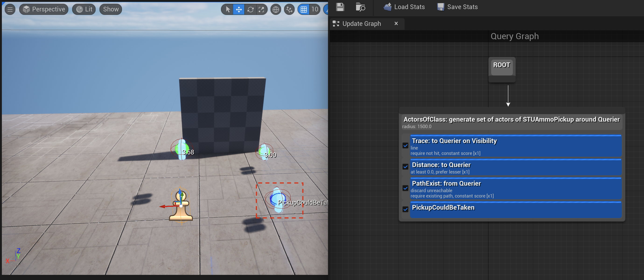This screenshot has height=280, width=644.
Task: Click the Load Stats button
Action: point(404,7)
